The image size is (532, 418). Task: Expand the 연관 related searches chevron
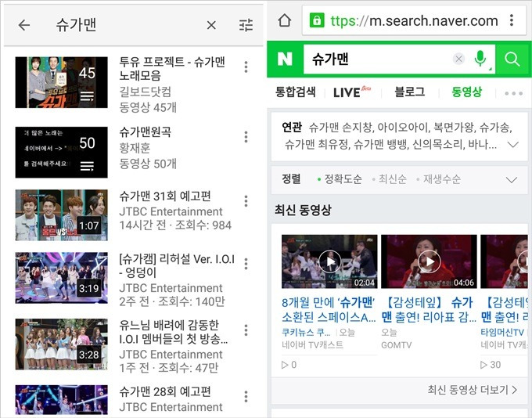(512, 145)
